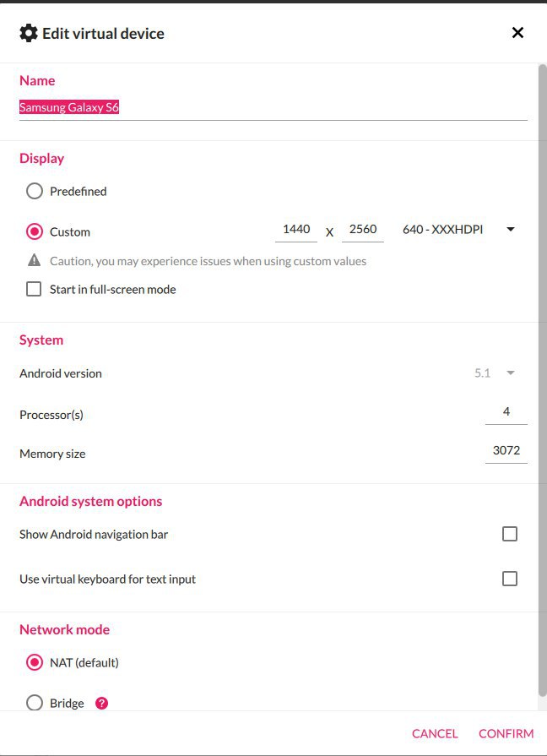Image resolution: width=547 pixels, height=756 pixels.
Task: Click the CANCEL button
Action: [435, 733]
